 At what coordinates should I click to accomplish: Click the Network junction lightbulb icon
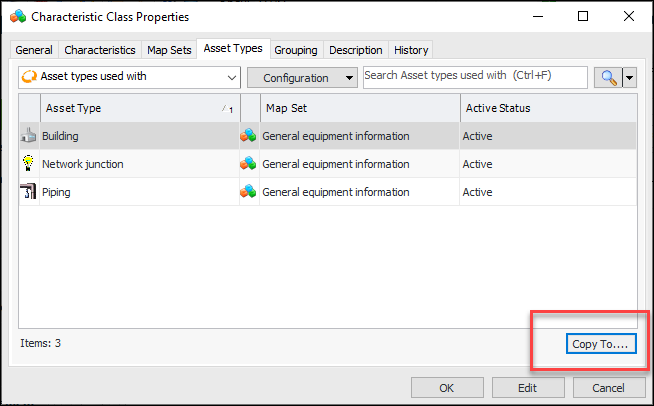(x=29, y=164)
